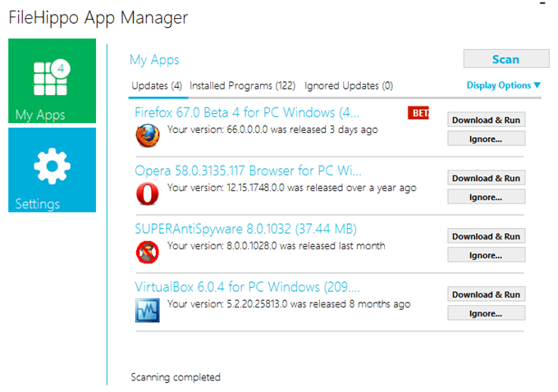
Task: Click the Firefox application icon
Action: coord(147,134)
